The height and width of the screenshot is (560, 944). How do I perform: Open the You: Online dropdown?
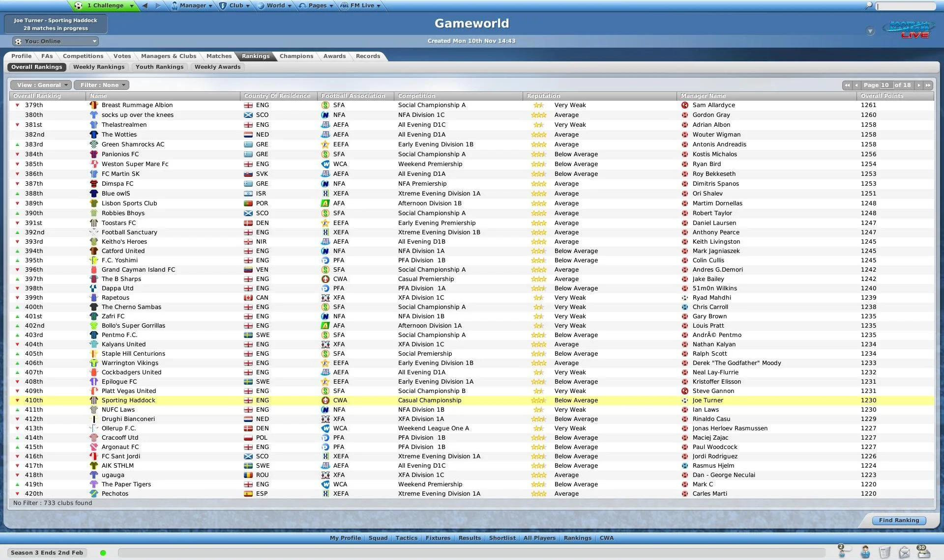click(55, 41)
